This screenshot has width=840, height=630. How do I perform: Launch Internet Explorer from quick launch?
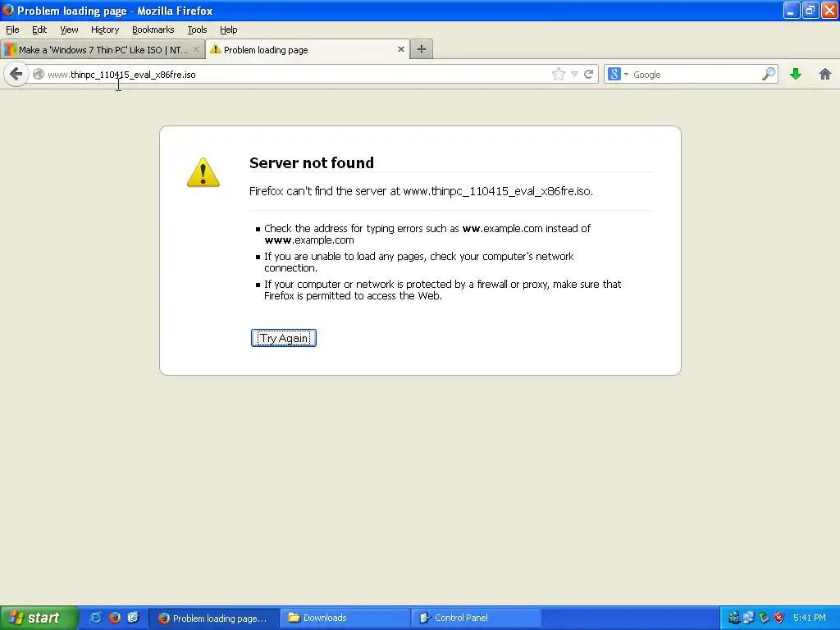click(95, 618)
